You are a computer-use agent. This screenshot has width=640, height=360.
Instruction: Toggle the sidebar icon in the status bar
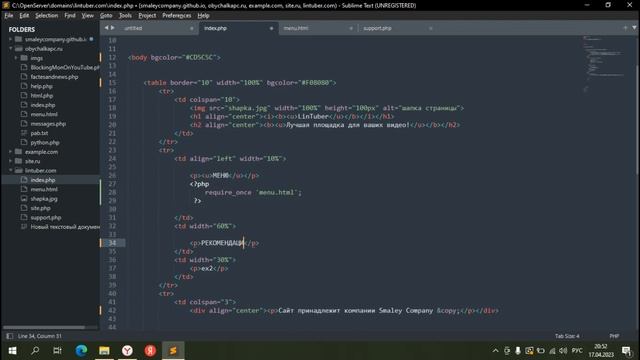coord(9,336)
